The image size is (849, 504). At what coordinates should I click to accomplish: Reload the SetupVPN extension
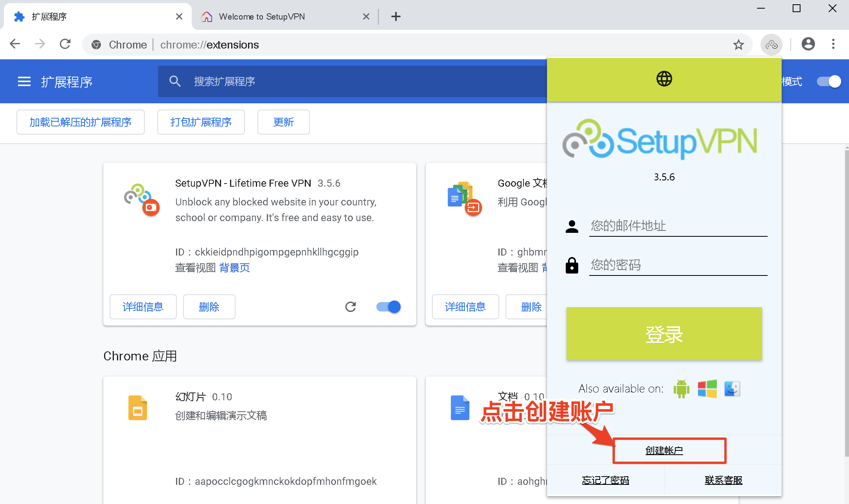click(351, 307)
